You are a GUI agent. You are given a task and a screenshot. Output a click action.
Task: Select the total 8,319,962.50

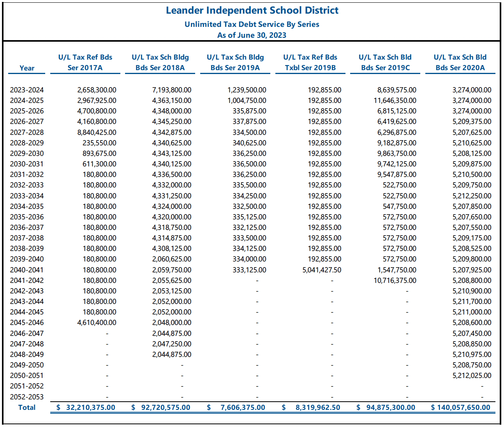click(x=318, y=408)
